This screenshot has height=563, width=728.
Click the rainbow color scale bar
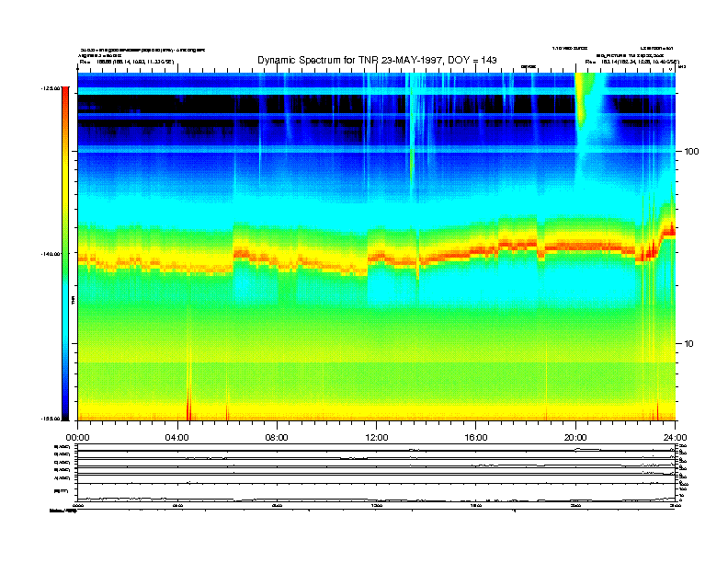(x=65, y=254)
